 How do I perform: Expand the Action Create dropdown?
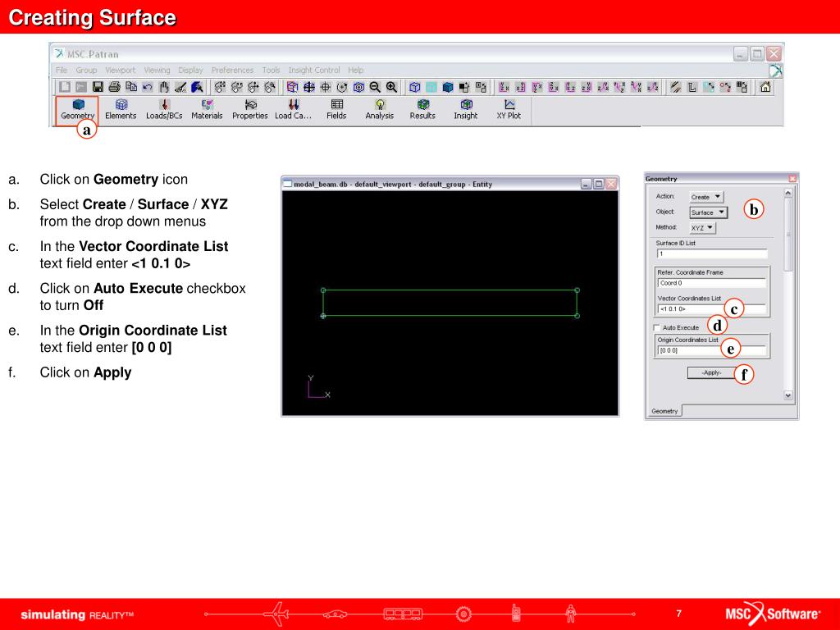pos(706,197)
